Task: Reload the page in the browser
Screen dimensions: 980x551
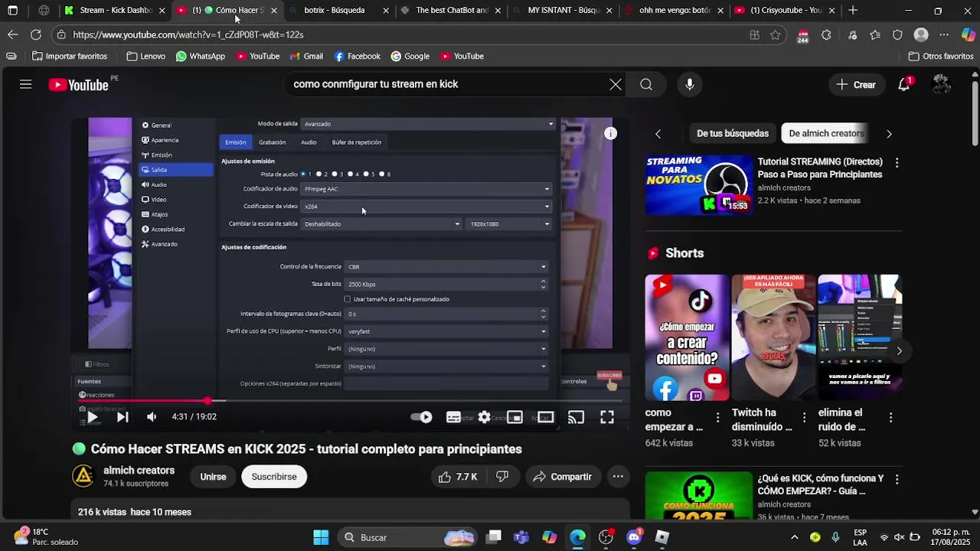Action: point(36,34)
